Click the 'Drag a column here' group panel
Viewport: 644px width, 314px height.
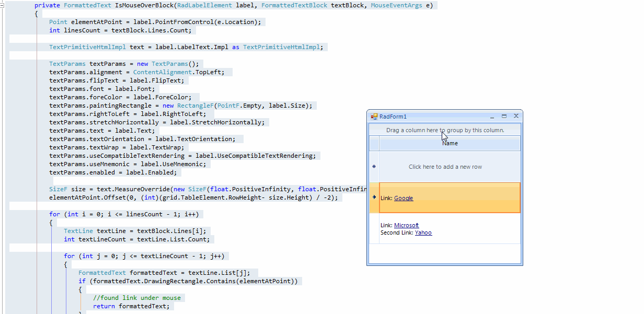[x=445, y=130]
